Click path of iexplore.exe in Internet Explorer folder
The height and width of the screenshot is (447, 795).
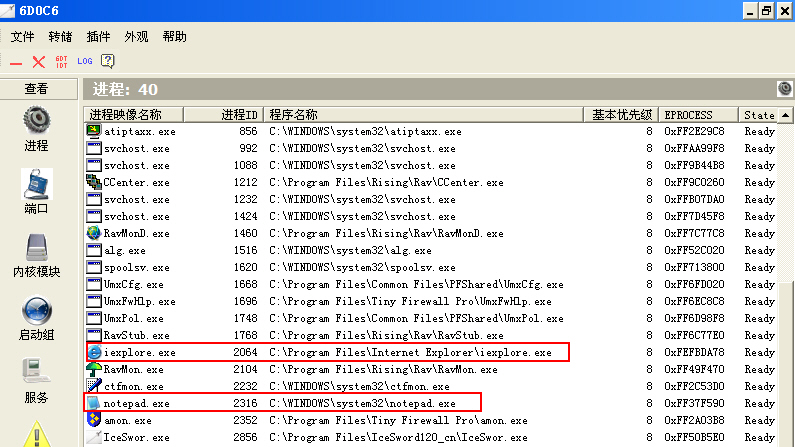click(x=410, y=352)
